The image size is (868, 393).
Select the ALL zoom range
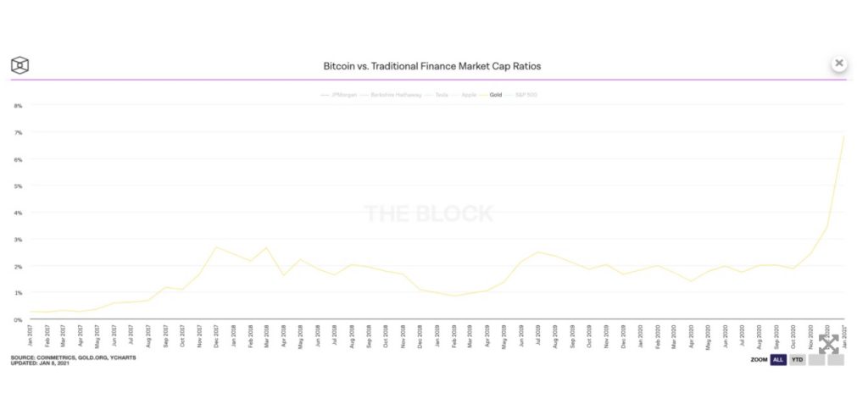[x=778, y=360]
